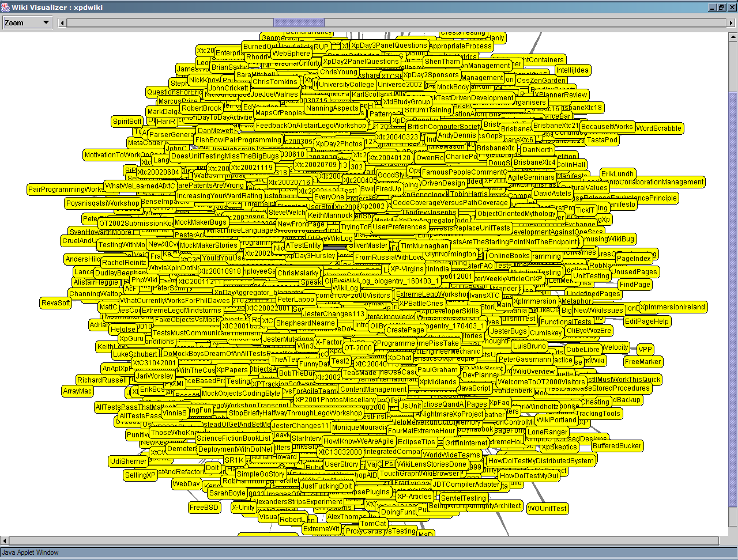Click the WebDav node
This screenshot has height=560, width=738.
pyautogui.click(x=186, y=485)
